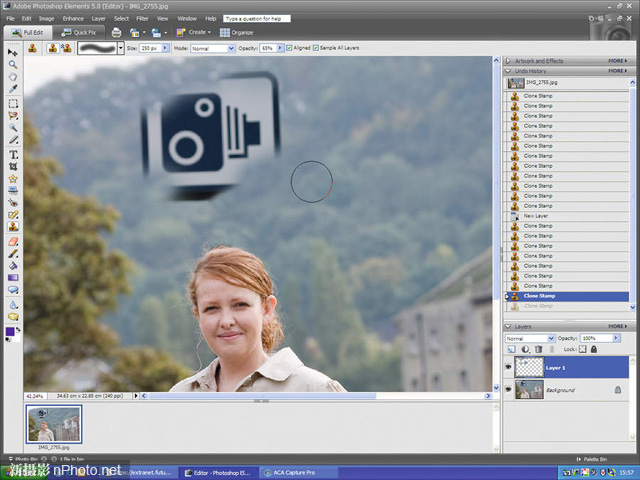Click MORE on Undo History palette
The height and width of the screenshot is (480, 640).
618,71
